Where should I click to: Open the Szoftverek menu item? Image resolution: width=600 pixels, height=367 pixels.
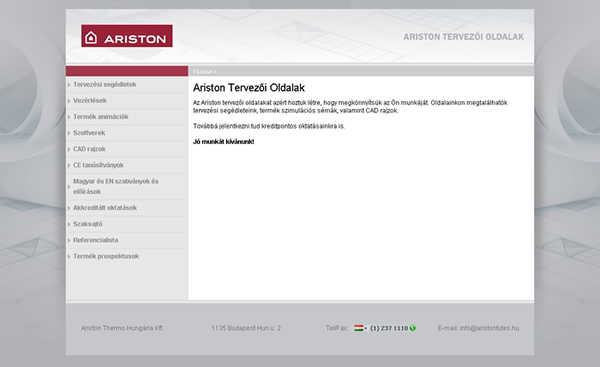click(x=89, y=133)
